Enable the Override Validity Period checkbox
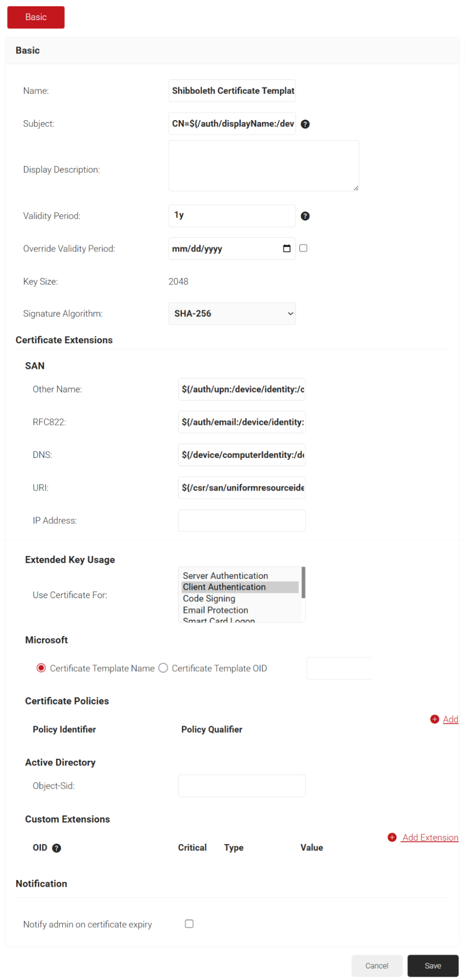 (303, 248)
